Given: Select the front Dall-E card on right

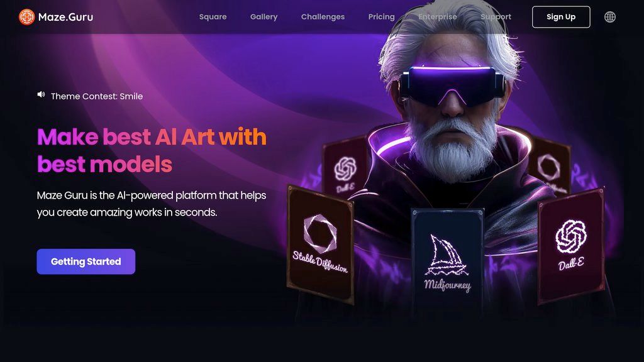Looking at the screenshot, I should pos(571,246).
